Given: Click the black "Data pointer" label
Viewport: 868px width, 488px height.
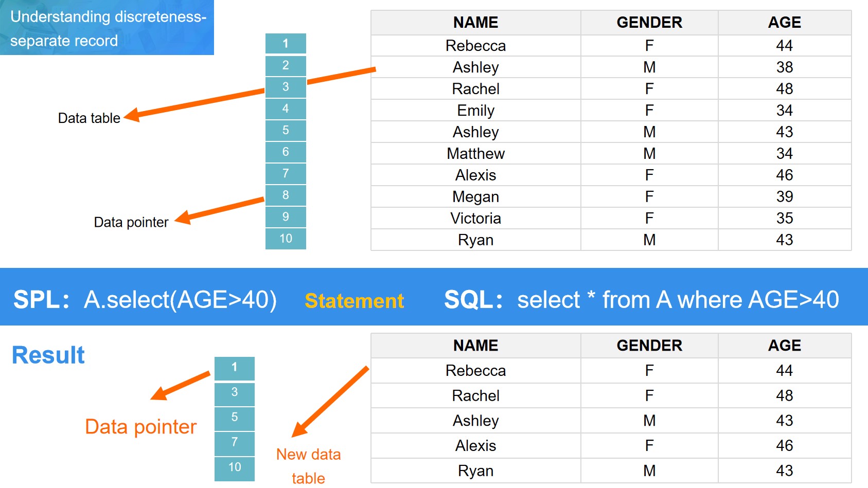Looking at the screenshot, I should (x=131, y=222).
